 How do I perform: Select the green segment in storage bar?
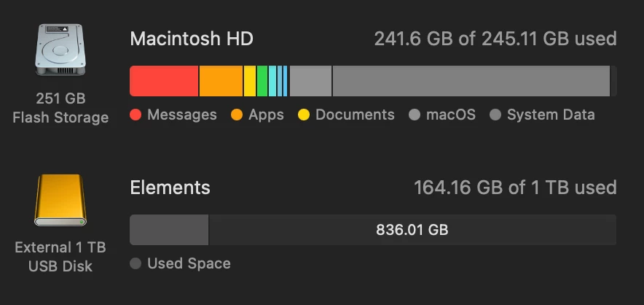(262, 81)
